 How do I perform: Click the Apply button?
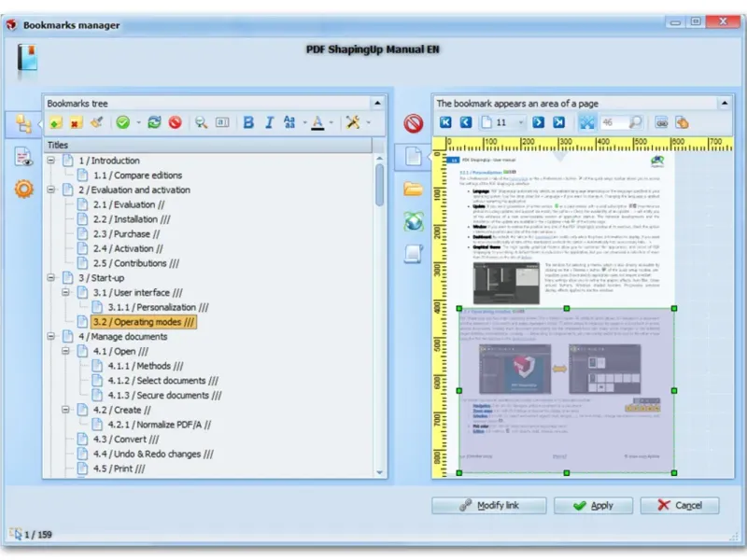click(x=593, y=505)
